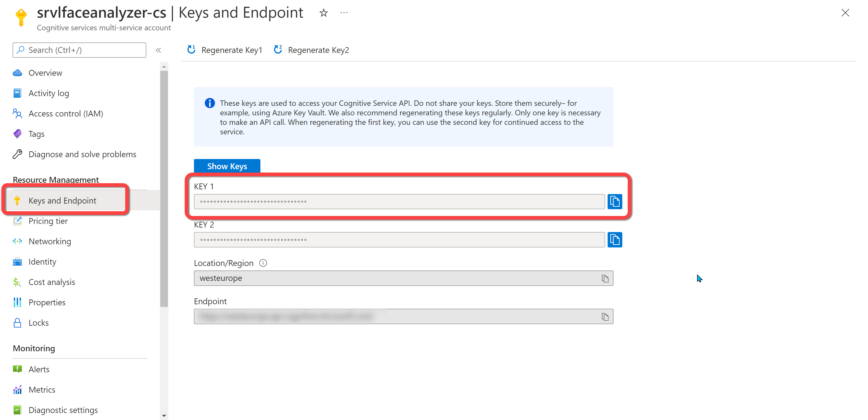
Task: Open the ellipsis more options menu
Action: click(344, 13)
